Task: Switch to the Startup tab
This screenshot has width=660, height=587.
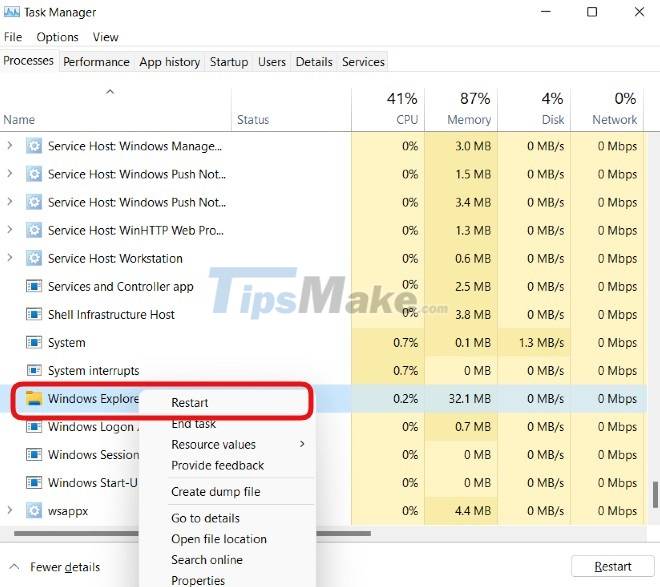Action: (x=229, y=62)
